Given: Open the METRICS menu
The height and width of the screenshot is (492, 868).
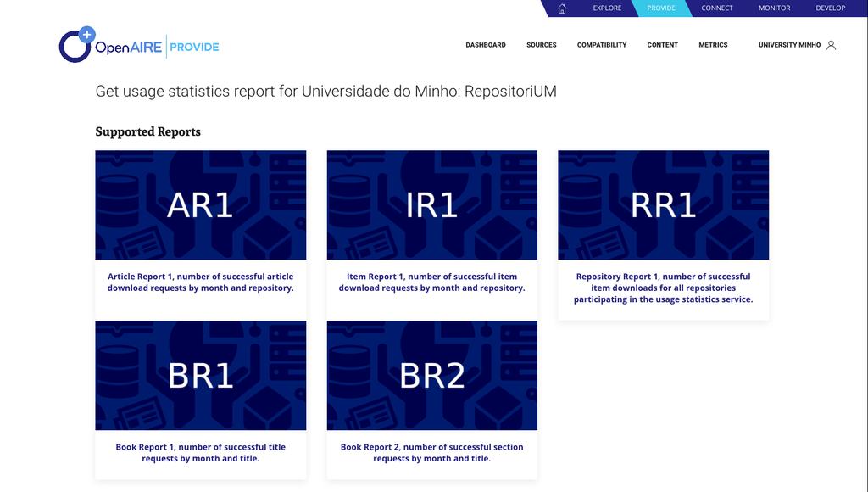Looking at the screenshot, I should pyautogui.click(x=713, y=45).
